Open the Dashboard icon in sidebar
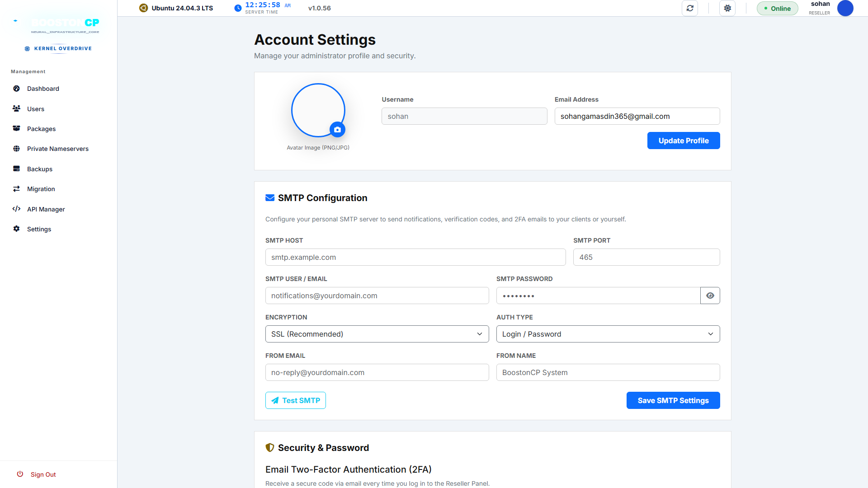The image size is (868, 488). tap(17, 89)
